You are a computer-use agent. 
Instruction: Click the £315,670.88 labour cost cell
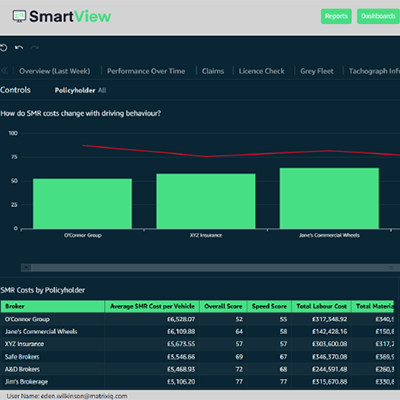pos(329,382)
